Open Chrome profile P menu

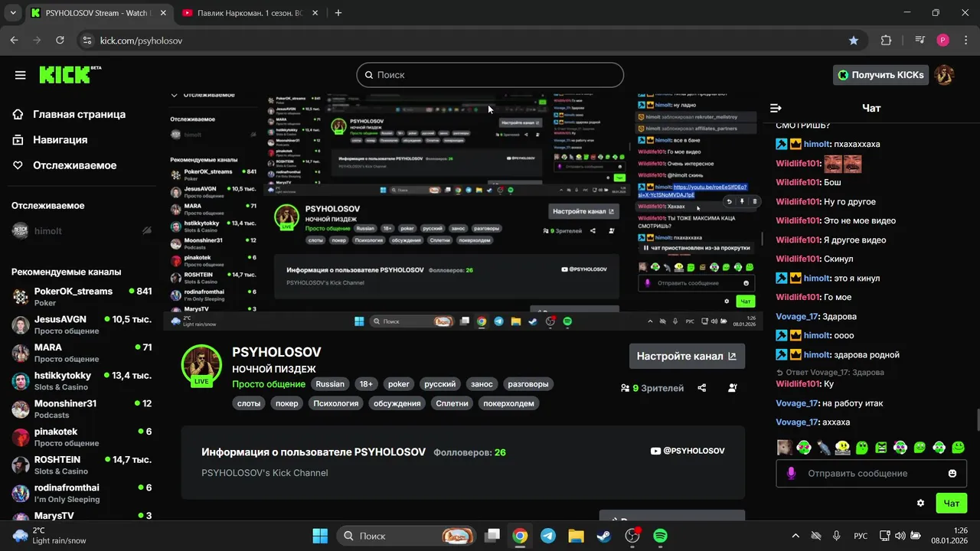tap(942, 41)
